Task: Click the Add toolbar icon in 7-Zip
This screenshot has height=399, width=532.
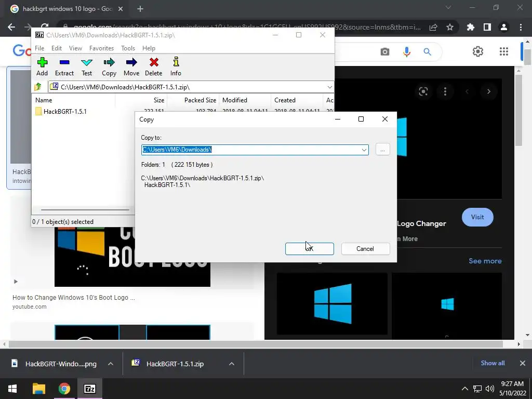Action: 42,66
